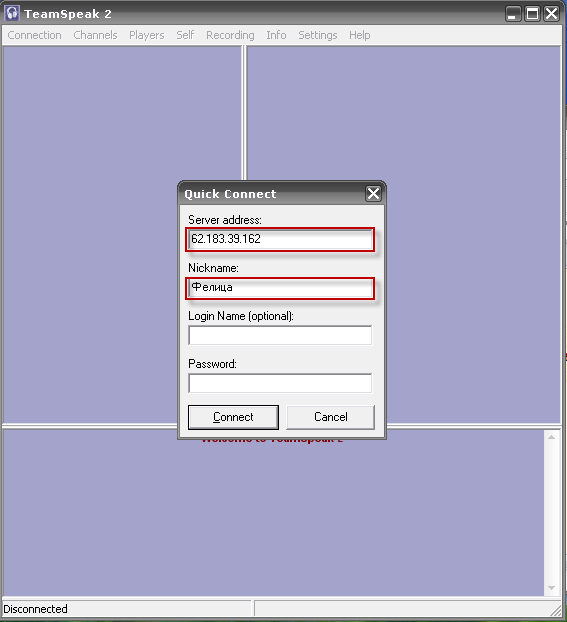Open the Self menu
567x622 pixels.
coord(185,35)
